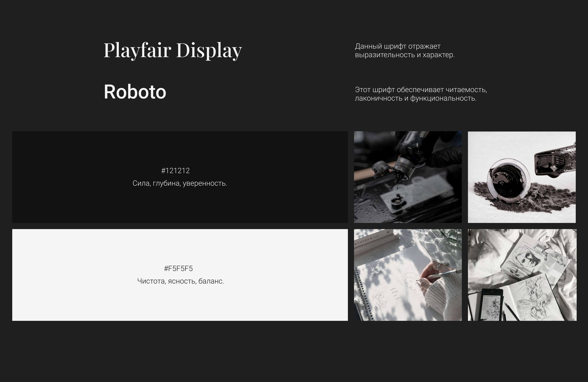Open the sketchbooks on white sheets photo
Viewport: 588px width, 382px height.
tap(522, 275)
